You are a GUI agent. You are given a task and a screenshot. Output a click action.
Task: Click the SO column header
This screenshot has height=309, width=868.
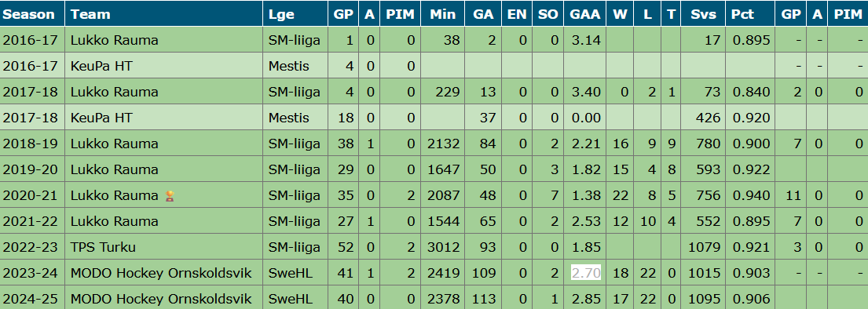(x=548, y=14)
